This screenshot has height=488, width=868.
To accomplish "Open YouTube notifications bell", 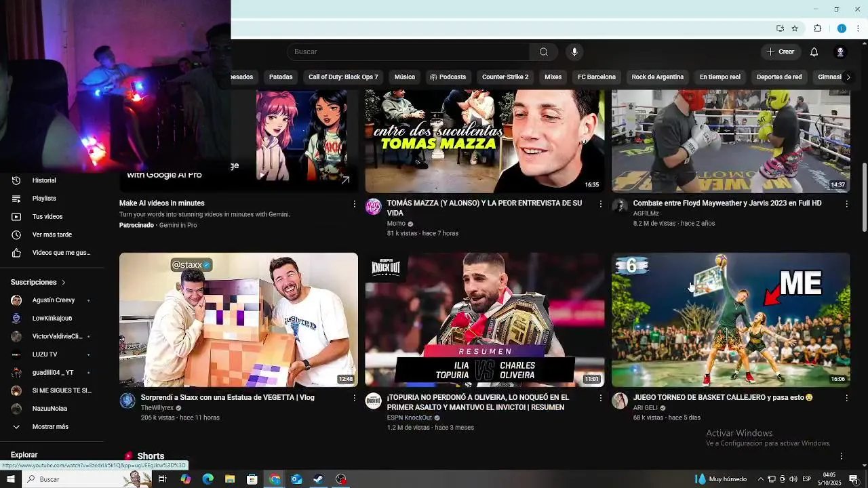I will [x=814, y=52].
